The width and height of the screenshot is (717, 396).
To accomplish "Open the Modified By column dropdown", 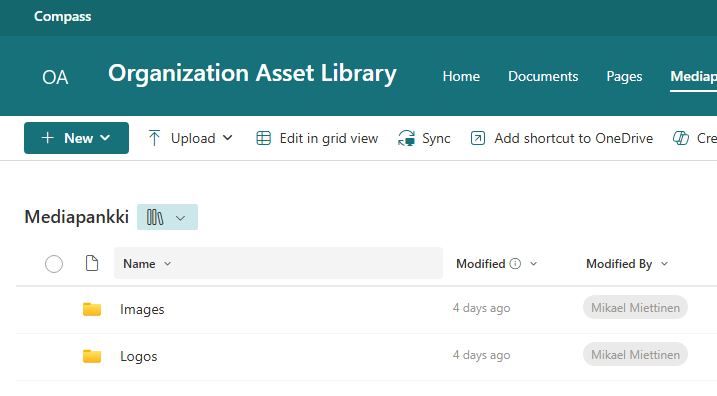I will [x=664, y=264].
